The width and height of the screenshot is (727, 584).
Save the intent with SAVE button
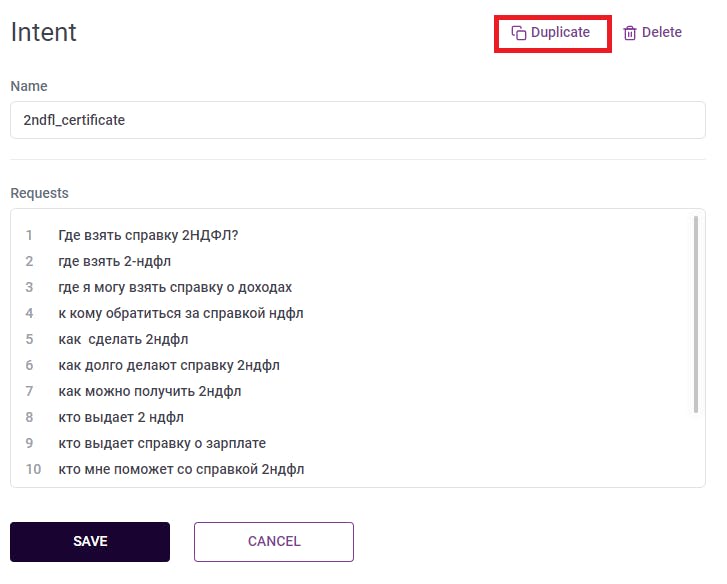tap(90, 542)
